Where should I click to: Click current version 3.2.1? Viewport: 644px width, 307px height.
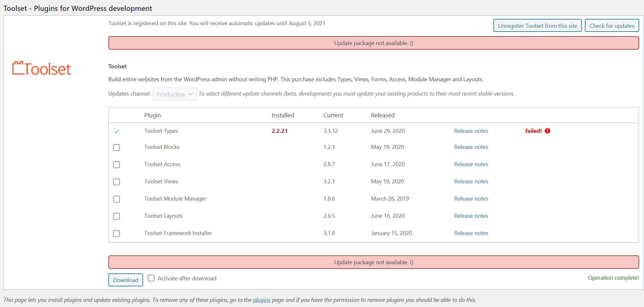coord(329,181)
